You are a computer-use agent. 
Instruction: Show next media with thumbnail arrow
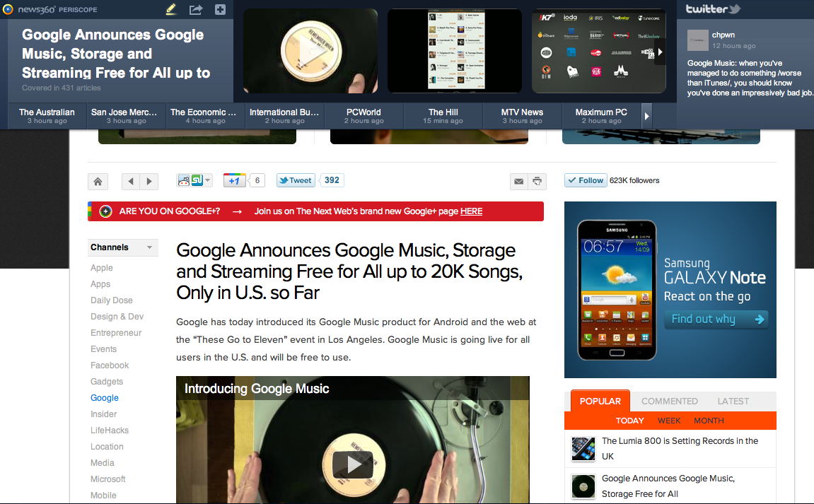[x=660, y=52]
